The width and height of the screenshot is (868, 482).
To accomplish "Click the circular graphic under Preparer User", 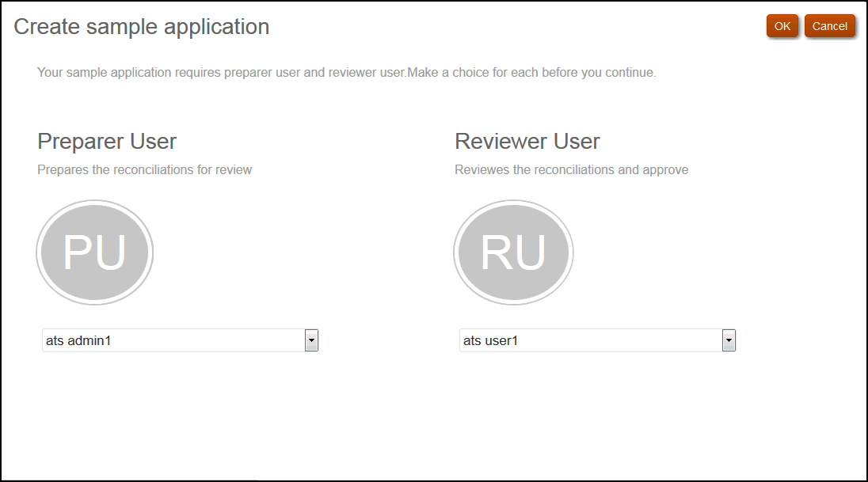I will [x=94, y=252].
